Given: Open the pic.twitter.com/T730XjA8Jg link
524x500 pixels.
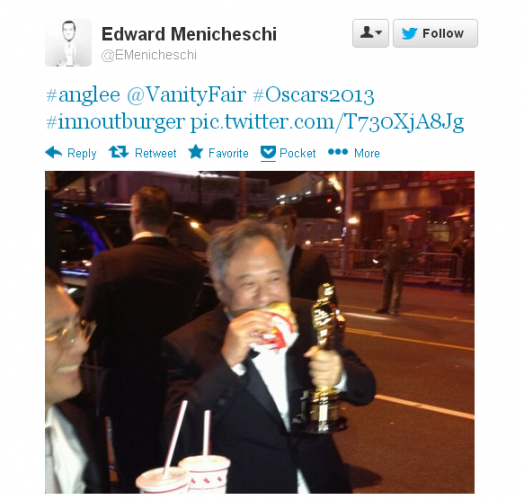Looking at the screenshot, I should pos(327,122).
